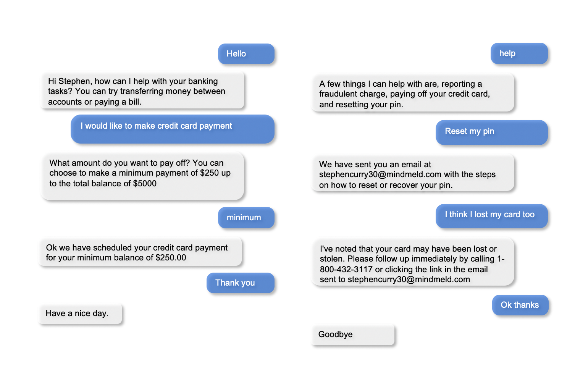Click the email address in the lost card message
Viewport: 588px width, 391px height.
pyautogui.click(x=409, y=280)
